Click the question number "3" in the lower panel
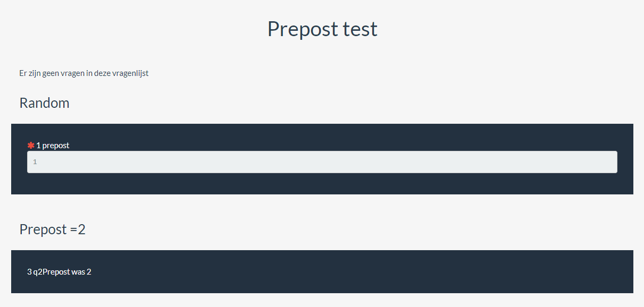This screenshot has height=307, width=644. coord(29,272)
